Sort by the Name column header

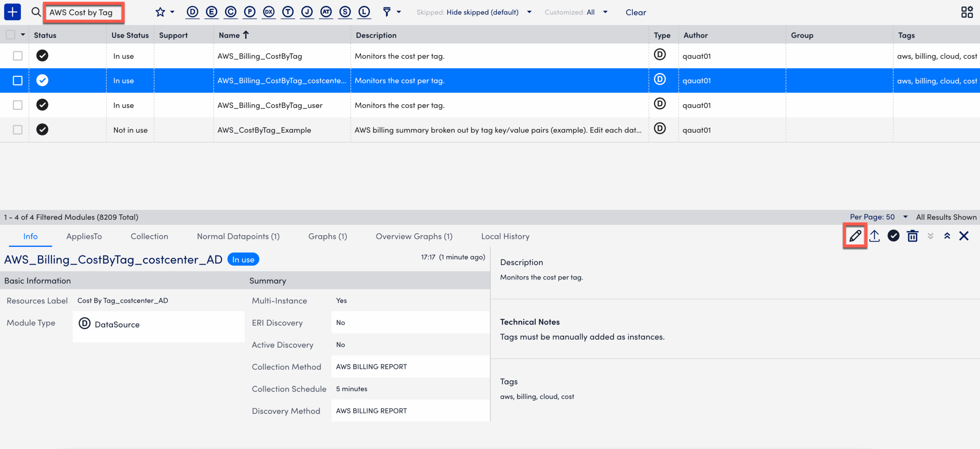click(x=234, y=35)
